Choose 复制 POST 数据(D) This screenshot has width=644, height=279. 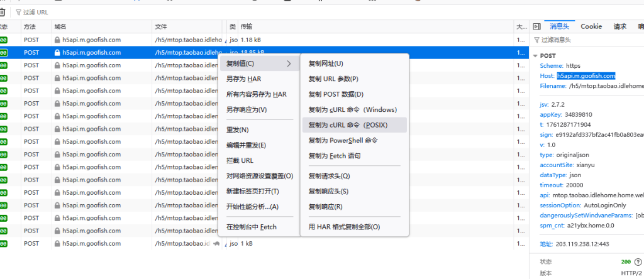click(x=355, y=94)
